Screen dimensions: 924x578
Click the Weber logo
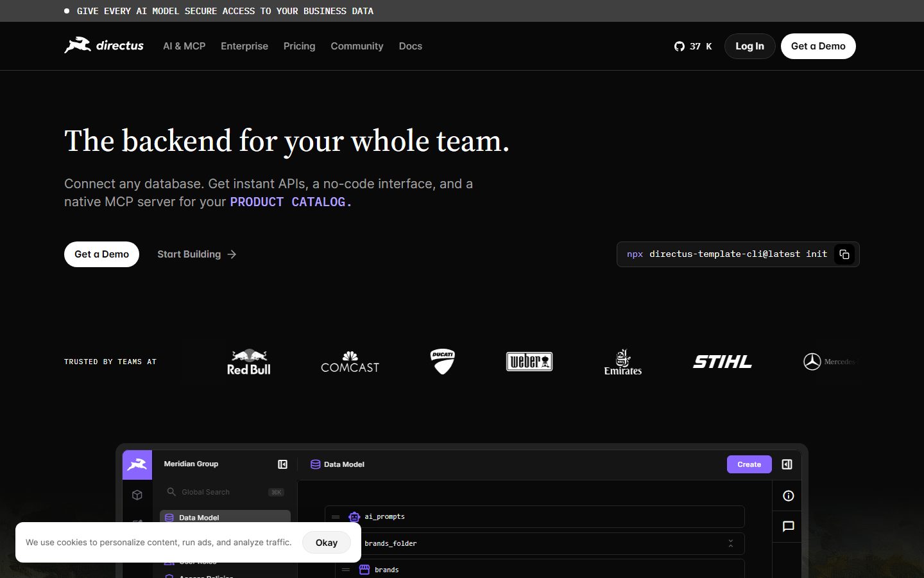point(529,362)
